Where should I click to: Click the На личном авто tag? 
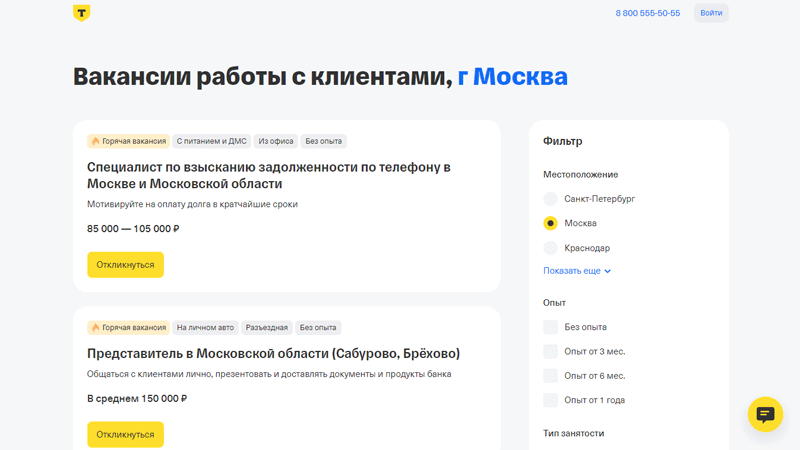(205, 328)
